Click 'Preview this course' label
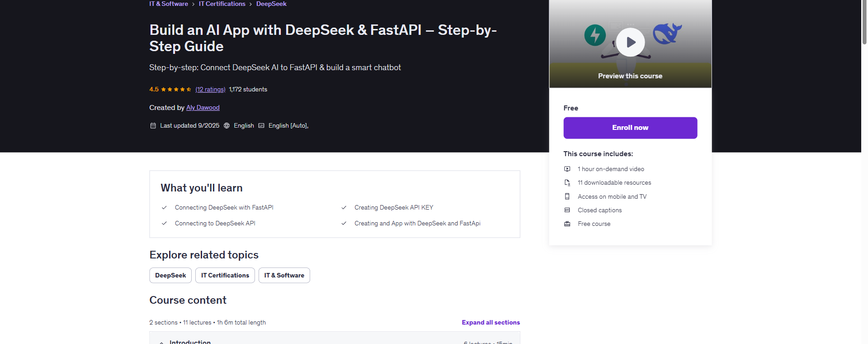This screenshot has width=868, height=344. (630, 76)
